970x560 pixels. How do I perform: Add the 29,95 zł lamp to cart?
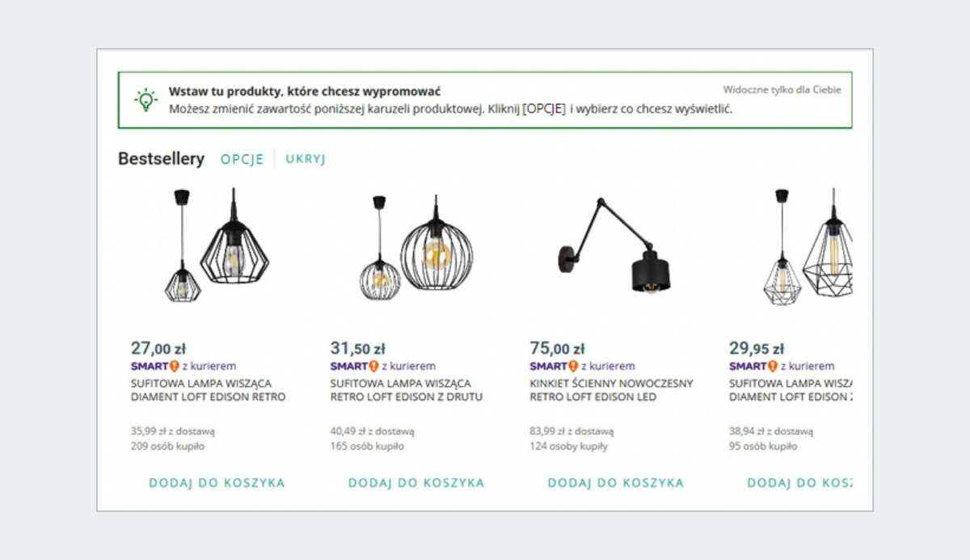pyautogui.click(x=799, y=483)
